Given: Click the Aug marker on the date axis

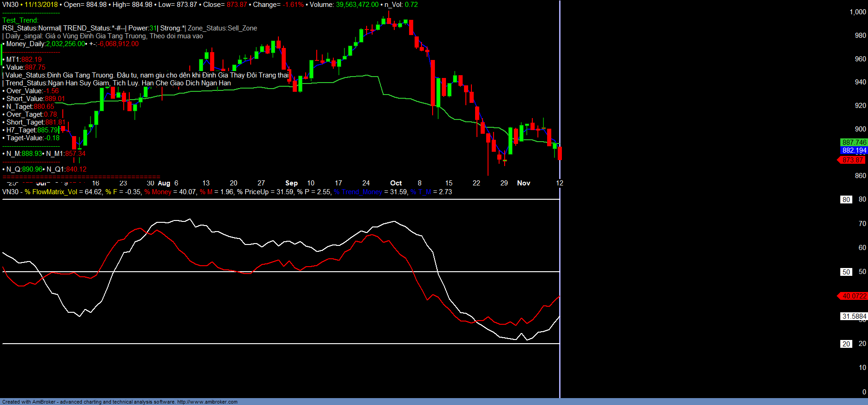Looking at the screenshot, I should 164,183.
